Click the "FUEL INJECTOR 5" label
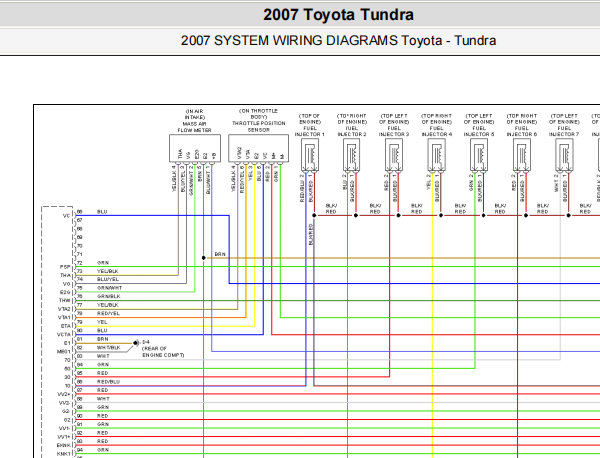 tap(479, 131)
